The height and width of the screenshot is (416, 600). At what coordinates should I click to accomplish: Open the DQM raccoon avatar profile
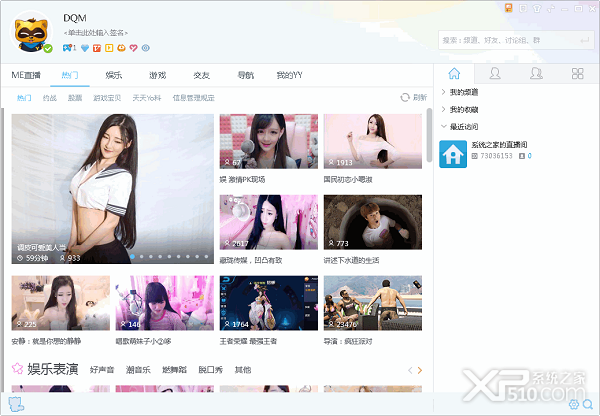click(x=31, y=32)
